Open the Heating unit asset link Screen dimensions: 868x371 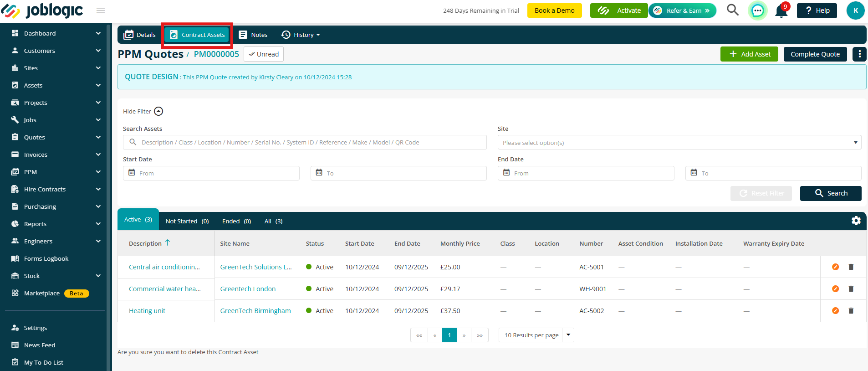[147, 311]
